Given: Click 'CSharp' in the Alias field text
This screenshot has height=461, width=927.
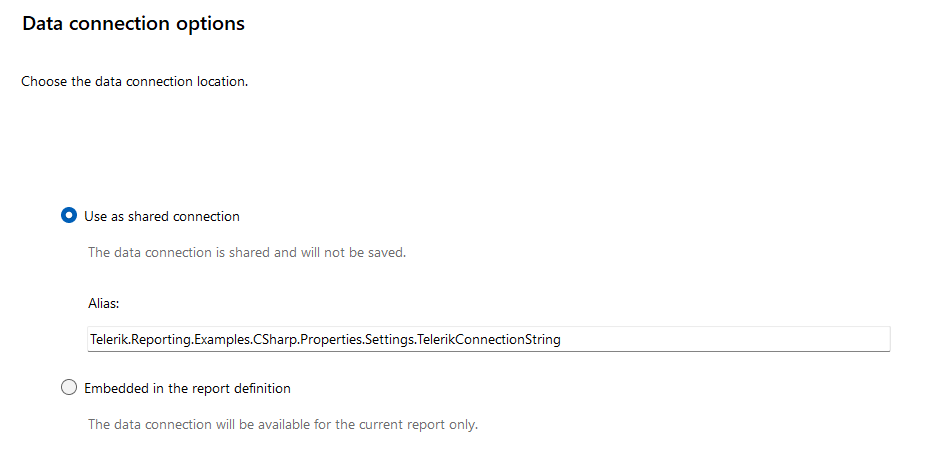Looking at the screenshot, I should [x=270, y=339].
